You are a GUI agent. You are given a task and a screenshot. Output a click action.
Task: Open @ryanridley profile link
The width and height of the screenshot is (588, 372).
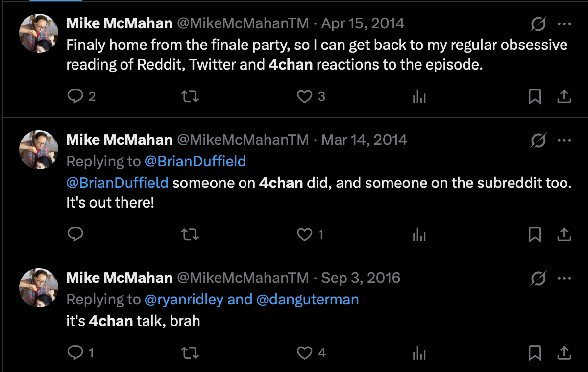tap(184, 300)
